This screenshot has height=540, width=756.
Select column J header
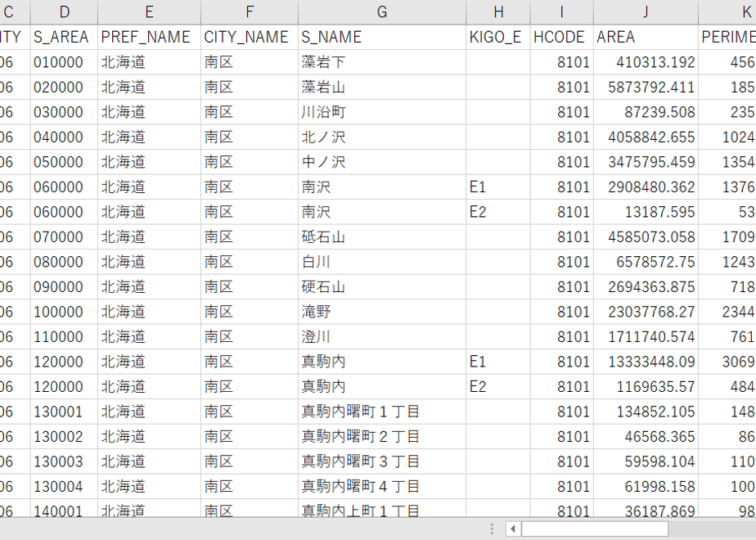click(646, 12)
